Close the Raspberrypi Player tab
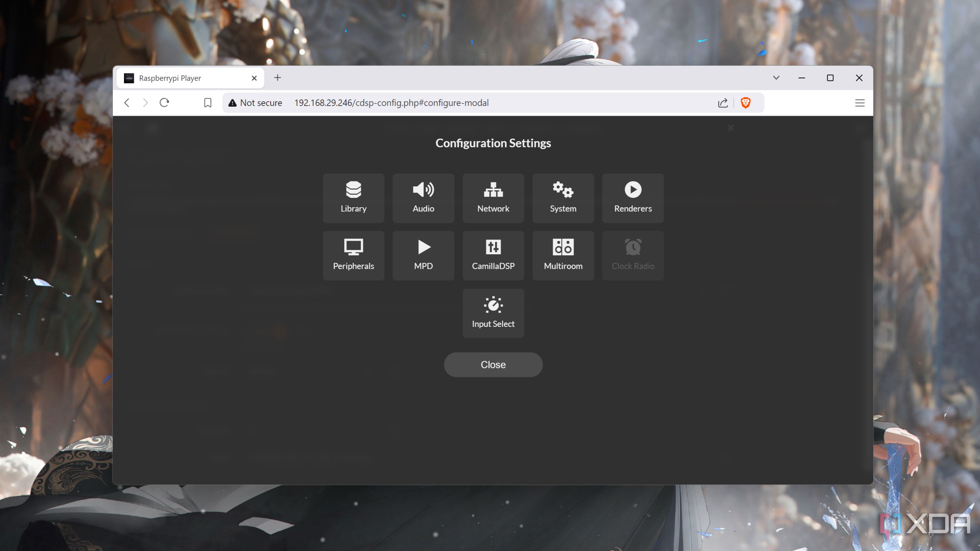980x551 pixels. pos(254,78)
